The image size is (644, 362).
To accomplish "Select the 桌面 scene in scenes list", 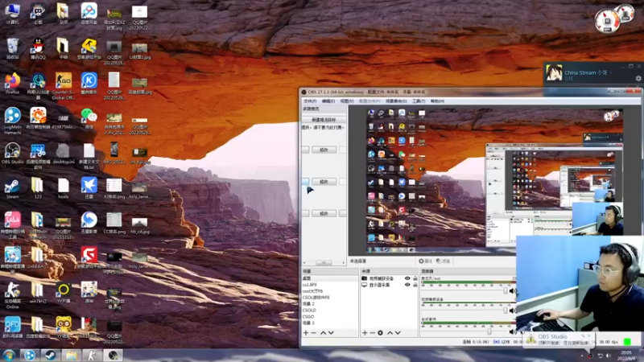I will [x=330, y=278].
